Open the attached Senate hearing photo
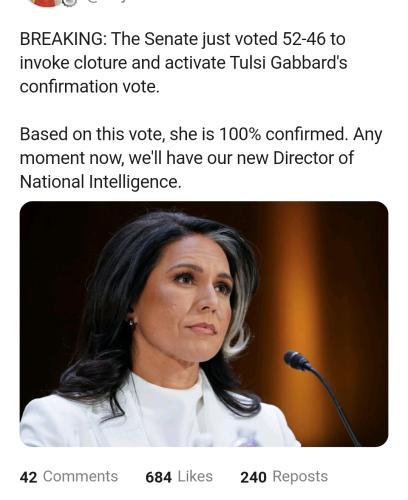This screenshot has width=408, height=500. tap(204, 324)
